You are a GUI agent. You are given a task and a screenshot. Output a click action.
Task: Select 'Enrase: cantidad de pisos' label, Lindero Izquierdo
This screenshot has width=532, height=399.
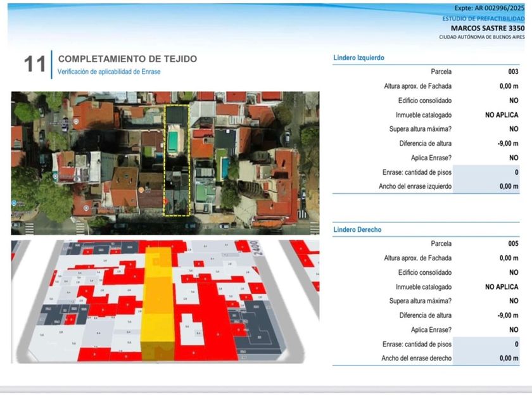pyautogui.click(x=417, y=172)
